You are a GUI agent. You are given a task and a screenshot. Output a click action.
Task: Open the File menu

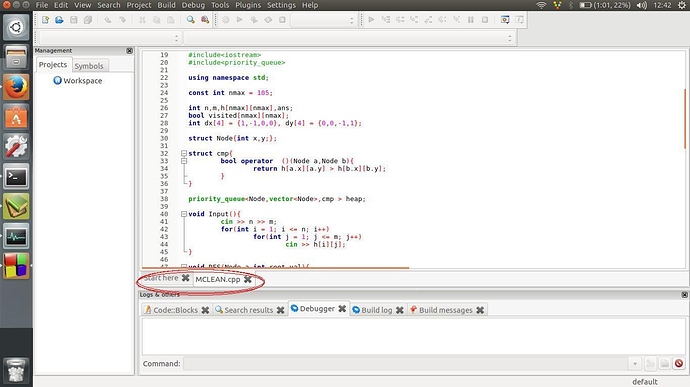coord(42,5)
